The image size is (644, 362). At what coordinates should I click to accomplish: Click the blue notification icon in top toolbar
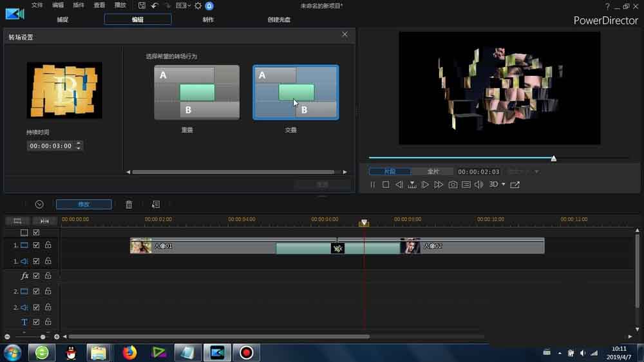(x=209, y=5)
